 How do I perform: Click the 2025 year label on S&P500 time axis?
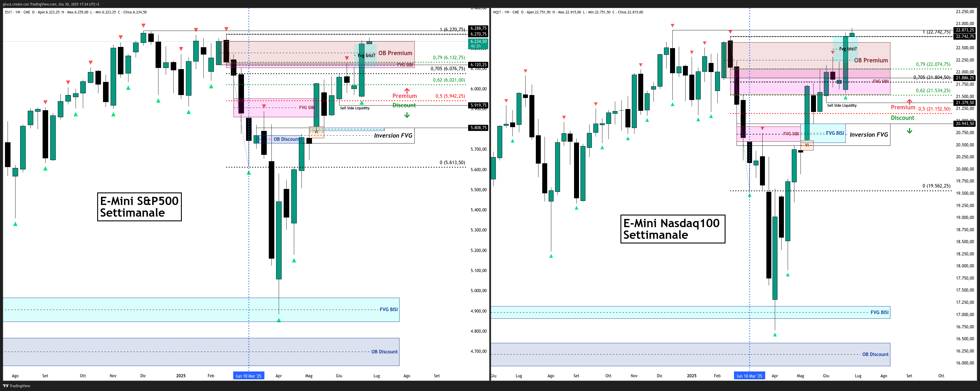coord(181,376)
